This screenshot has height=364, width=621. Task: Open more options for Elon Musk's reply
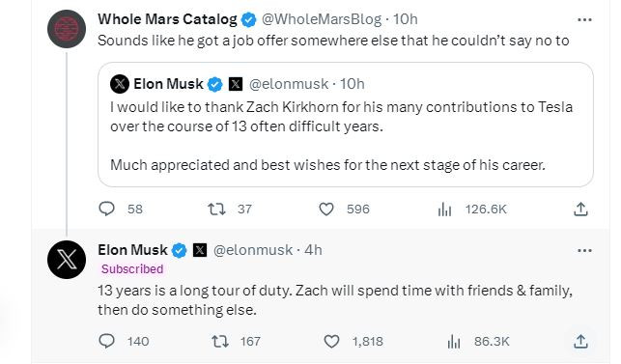click(584, 250)
